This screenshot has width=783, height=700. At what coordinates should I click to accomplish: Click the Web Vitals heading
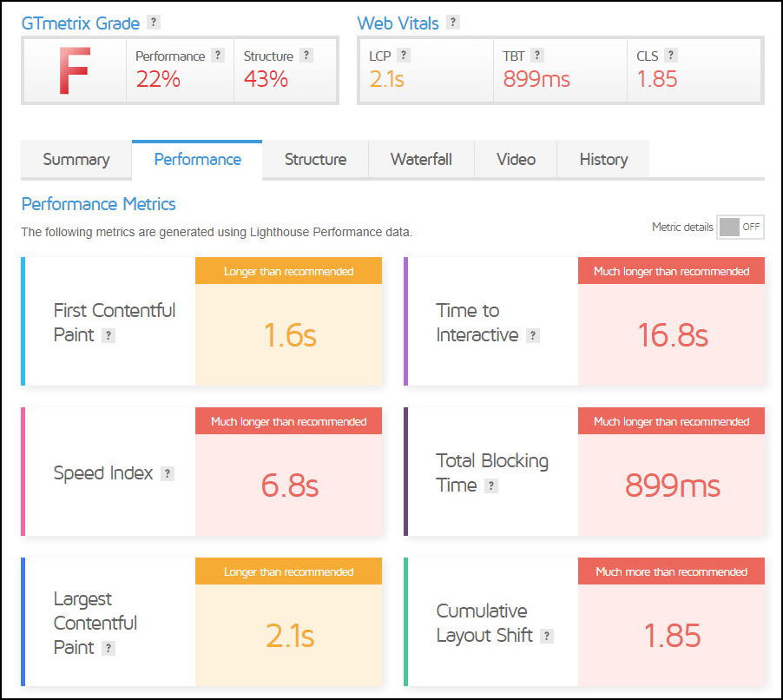tap(398, 23)
